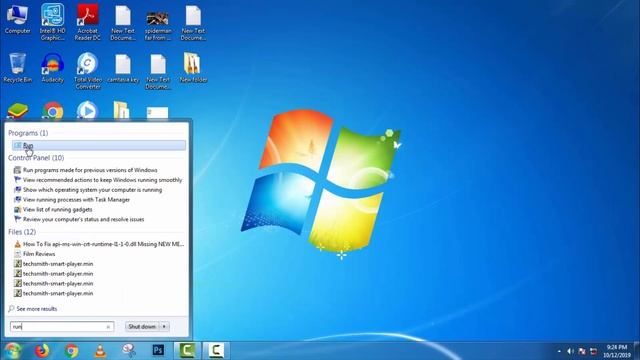Image resolution: width=640 pixels, height=360 pixels.
Task: Select the Intel HD Graphics desktop icon
Action: point(52,22)
